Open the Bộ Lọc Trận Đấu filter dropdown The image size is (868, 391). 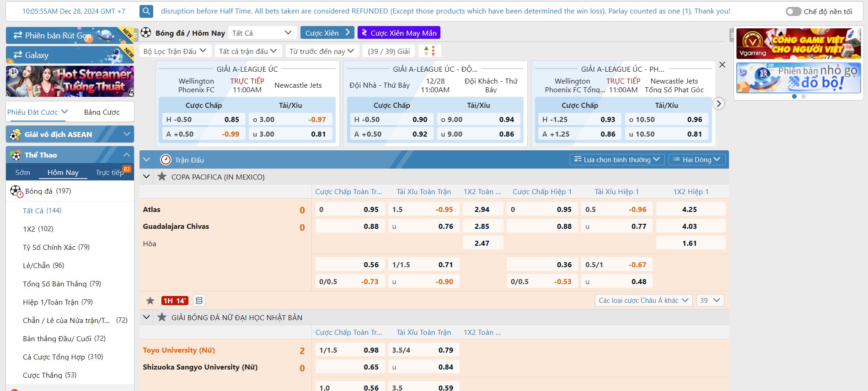click(x=175, y=51)
